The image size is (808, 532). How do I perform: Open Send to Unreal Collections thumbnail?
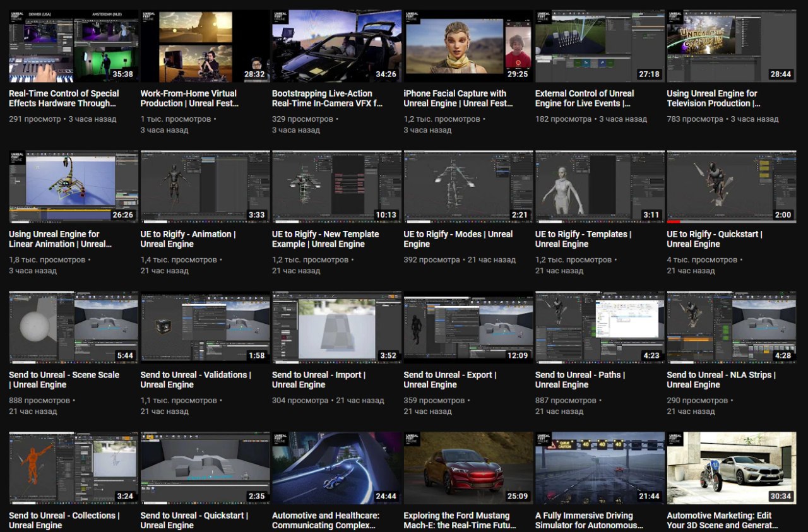point(74,468)
